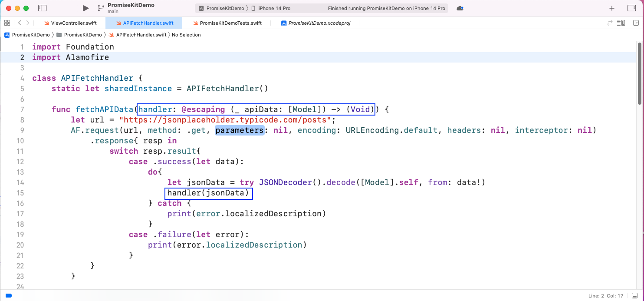The height and width of the screenshot is (301, 644).
Task: Navigate back with the jump bar back arrow
Action: (20, 23)
